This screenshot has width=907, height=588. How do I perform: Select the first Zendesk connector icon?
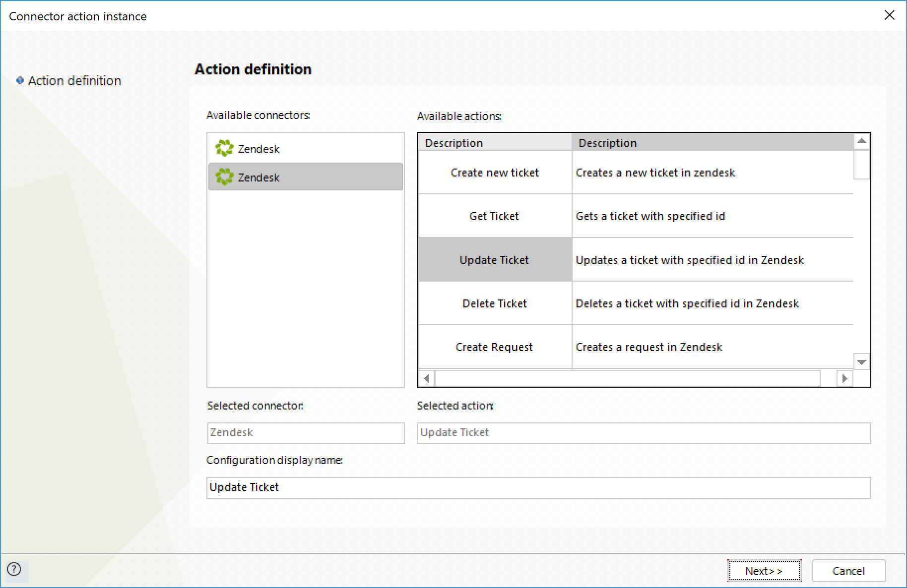click(x=225, y=148)
